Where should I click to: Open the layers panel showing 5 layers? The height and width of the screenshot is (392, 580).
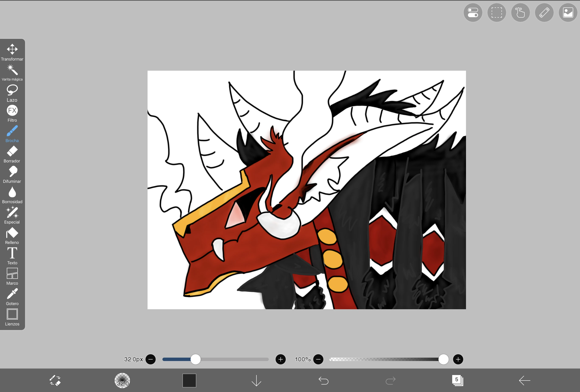pyautogui.click(x=457, y=380)
